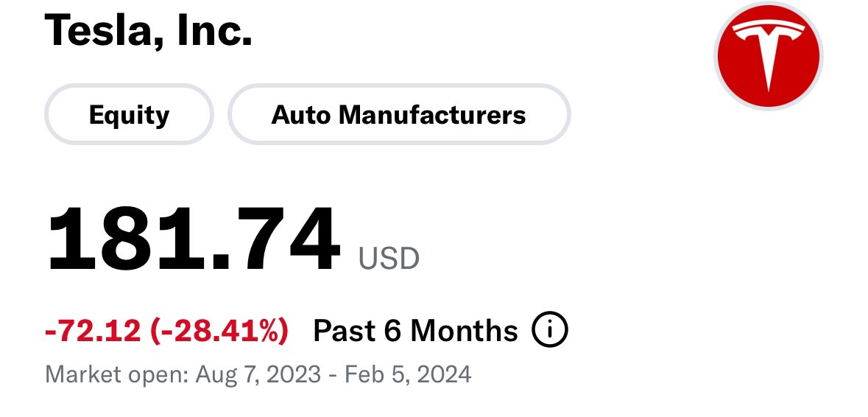Screen dimensions: 868x417
Task: Click the word Months in period label
Action: pyautogui.click(x=464, y=331)
